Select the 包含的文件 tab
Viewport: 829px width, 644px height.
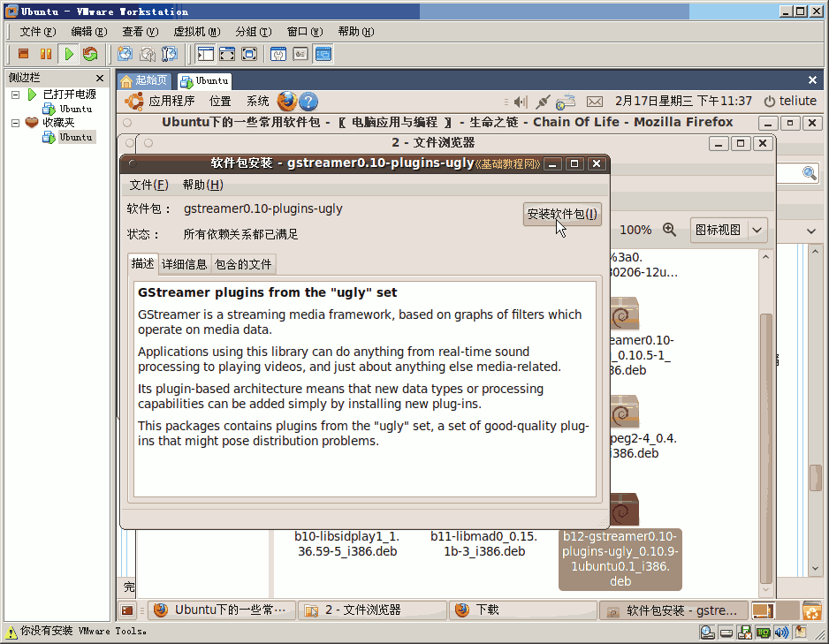click(243, 264)
